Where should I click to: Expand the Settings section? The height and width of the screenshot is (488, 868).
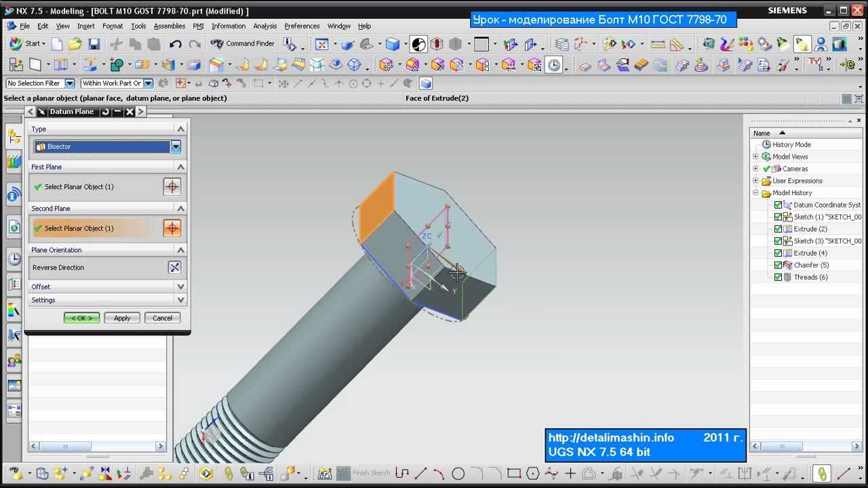point(180,300)
